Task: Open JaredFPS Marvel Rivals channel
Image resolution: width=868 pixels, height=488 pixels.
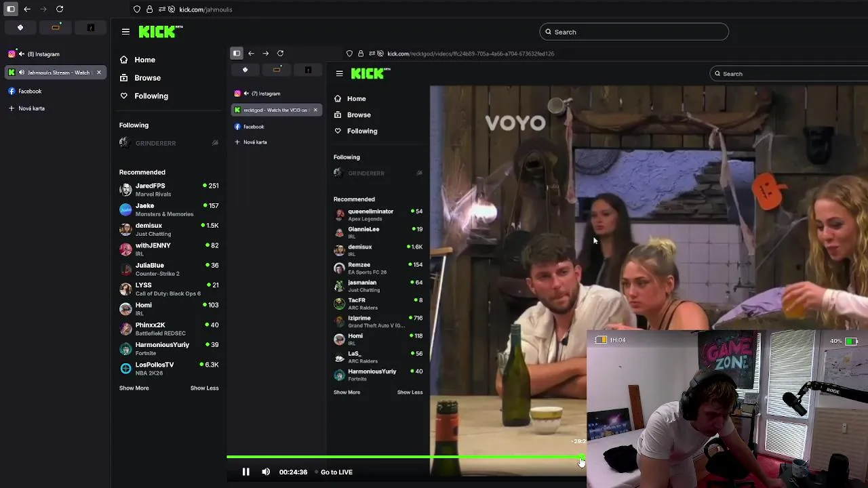Action: [x=168, y=190]
